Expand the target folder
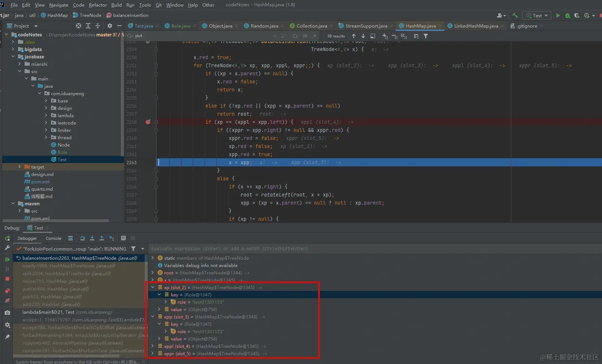The height and width of the screenshot is (364, 602). (x=20, y=167)
